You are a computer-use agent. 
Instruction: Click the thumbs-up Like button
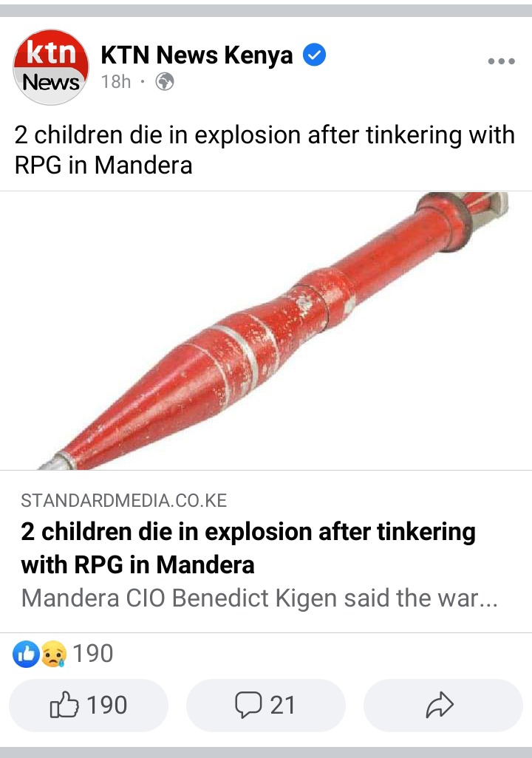tap(89, 706)
